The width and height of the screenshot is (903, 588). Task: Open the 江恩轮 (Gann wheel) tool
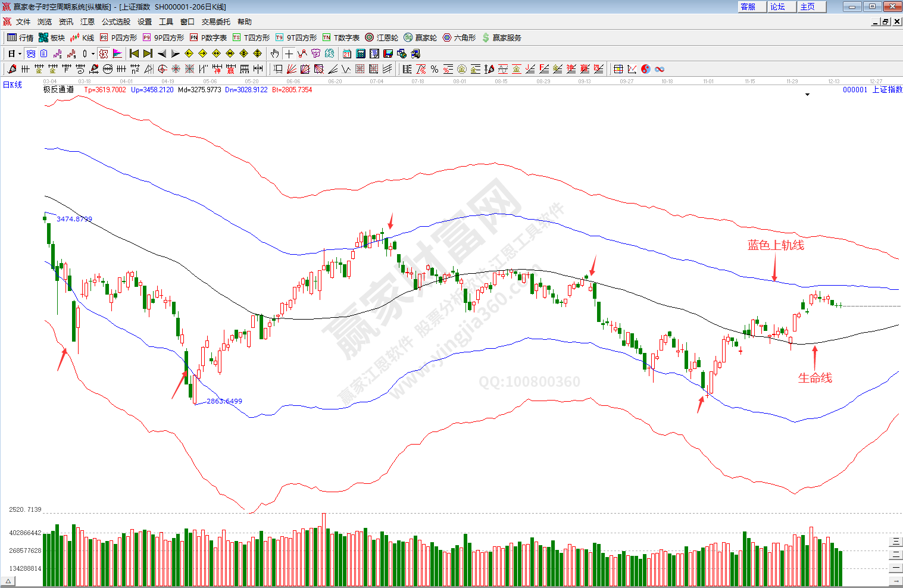click(x=382, y=37)
